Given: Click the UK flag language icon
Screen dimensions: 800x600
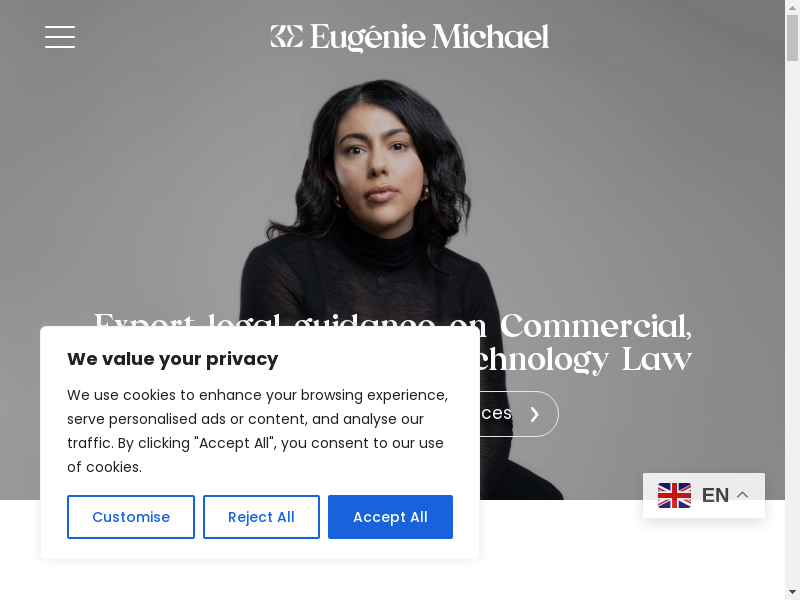Looking at the screenshot, I should [x=674, y=495].
